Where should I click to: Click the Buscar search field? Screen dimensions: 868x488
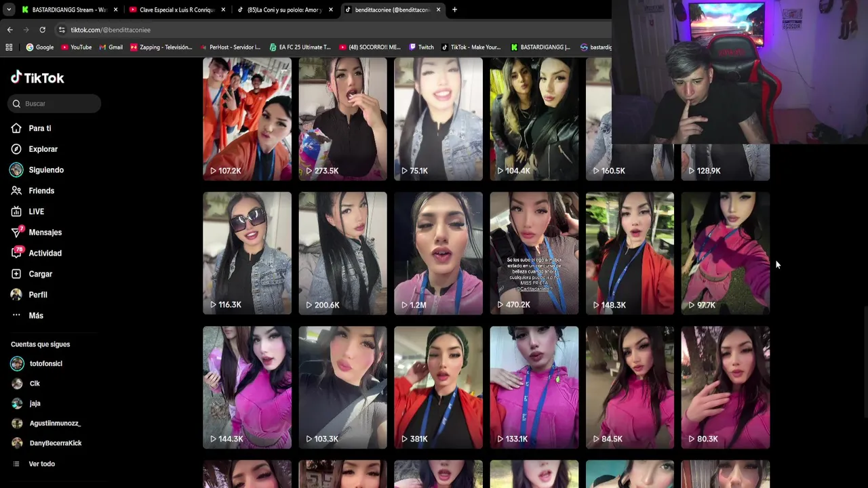pyautogui.click(x=55, y=104)
